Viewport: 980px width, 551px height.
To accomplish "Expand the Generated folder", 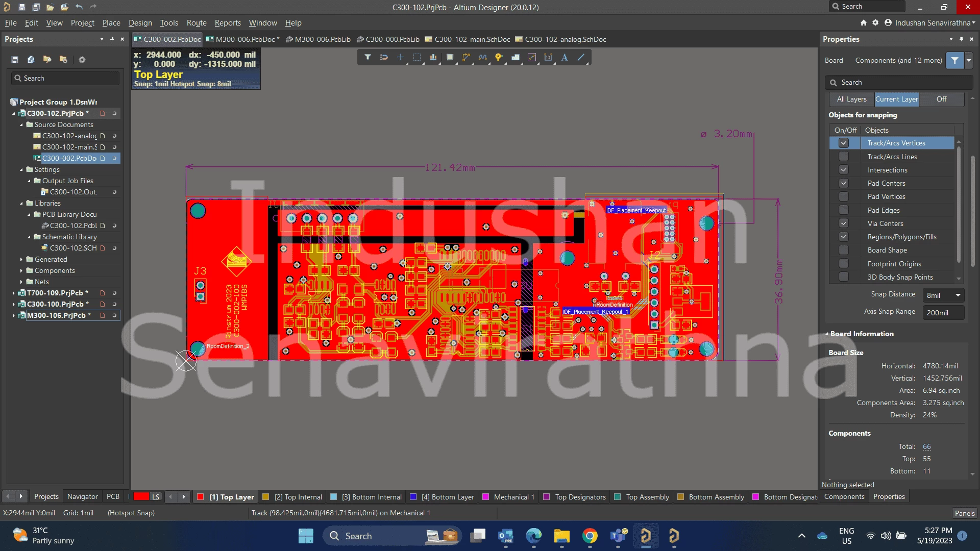I will [21, 259].
